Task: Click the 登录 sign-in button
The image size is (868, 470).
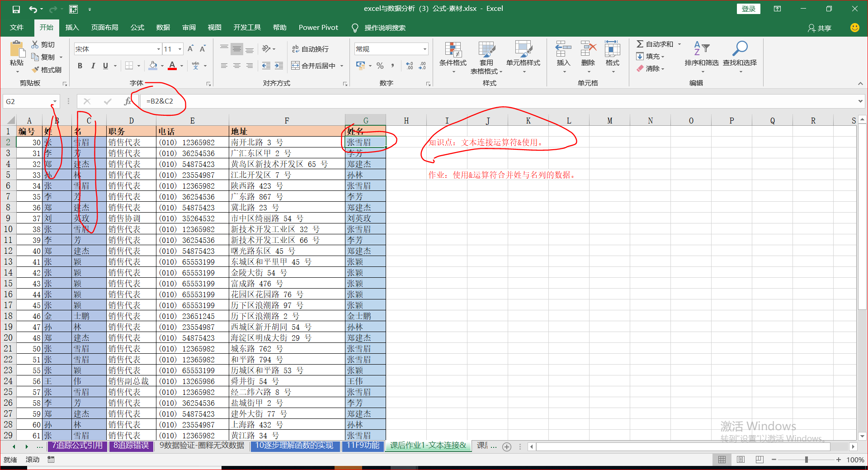Action: [749, 9]
